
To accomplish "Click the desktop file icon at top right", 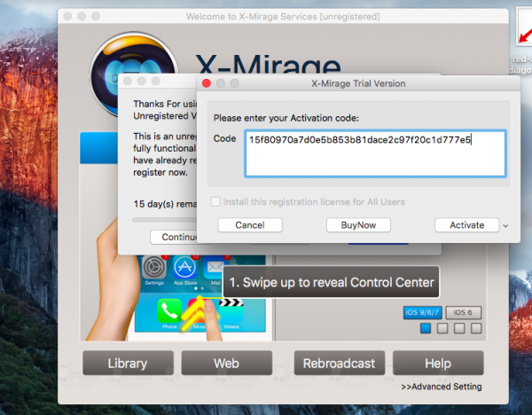I will [x=523, y=27].
